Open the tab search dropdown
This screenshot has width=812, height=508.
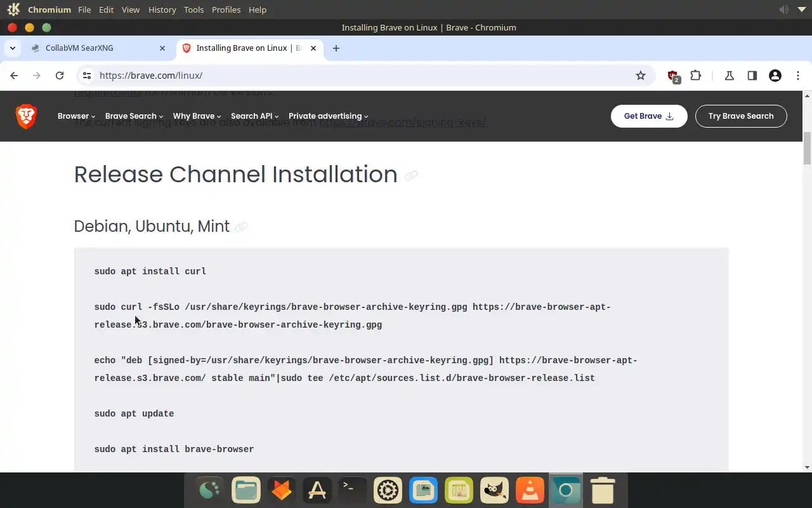13,48
